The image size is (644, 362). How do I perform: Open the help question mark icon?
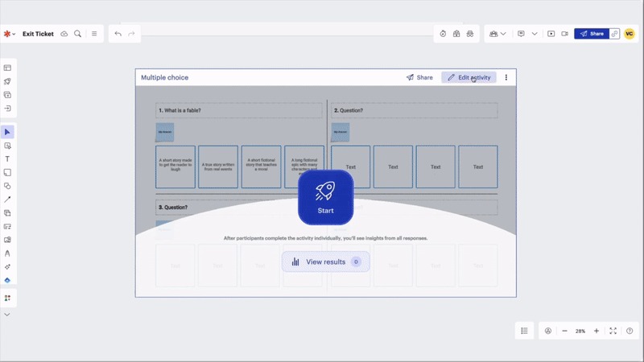click(x=630, y=331)
